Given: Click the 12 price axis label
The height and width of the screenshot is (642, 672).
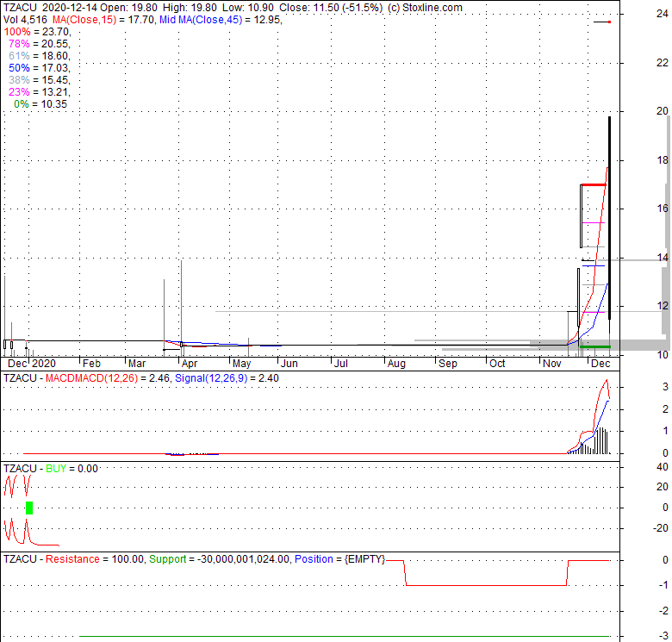Looking at the screenshot, I should pyautogui.click(x=663, y=306).
